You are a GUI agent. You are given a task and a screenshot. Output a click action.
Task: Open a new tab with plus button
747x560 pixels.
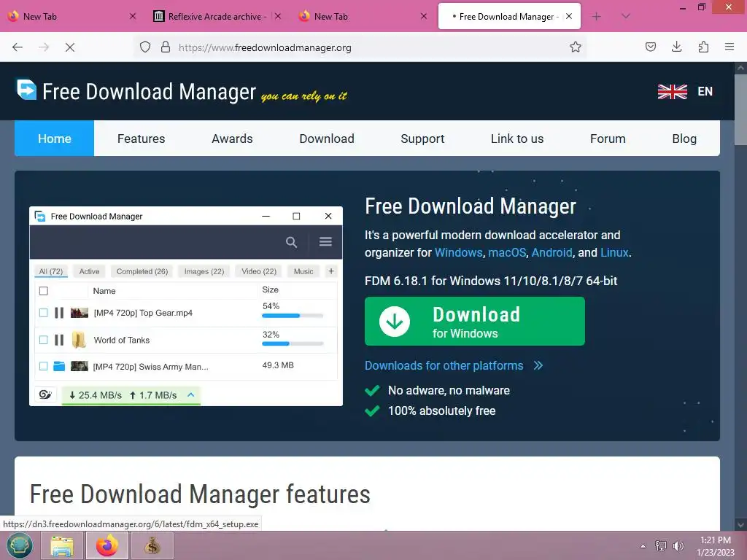[597, 17]
